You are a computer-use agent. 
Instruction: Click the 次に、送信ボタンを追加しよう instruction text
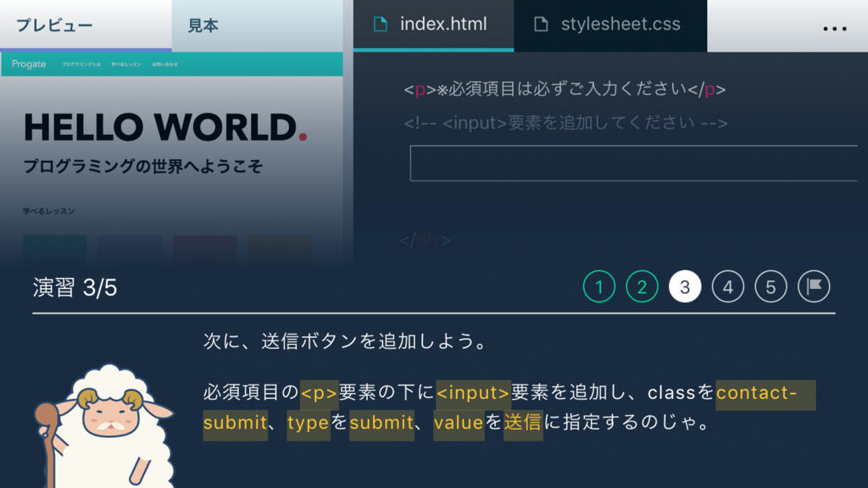point(345,341)
